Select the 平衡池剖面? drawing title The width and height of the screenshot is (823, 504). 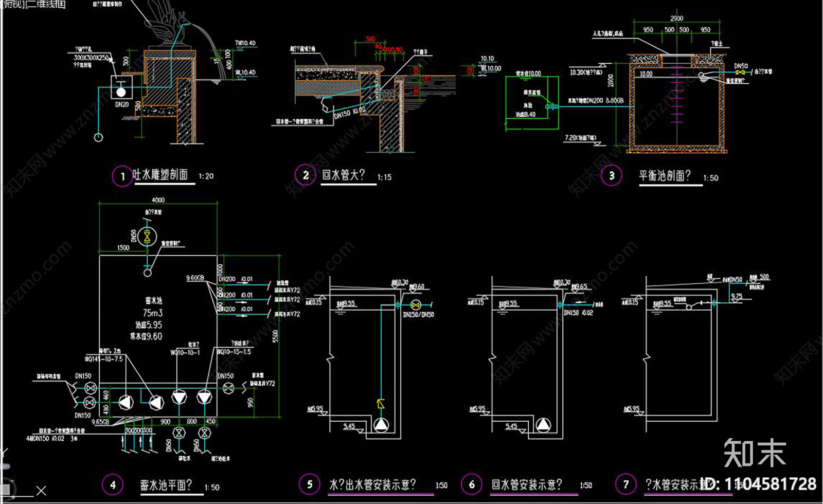pyautogui.click(x=665, y=176)
